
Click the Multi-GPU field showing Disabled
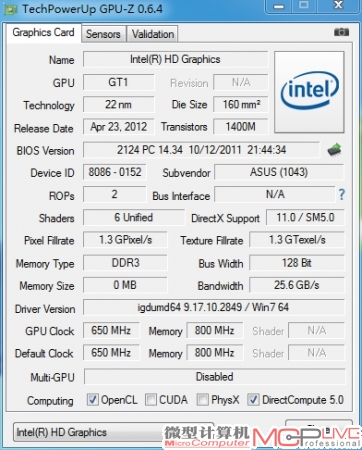pos(215,377)
